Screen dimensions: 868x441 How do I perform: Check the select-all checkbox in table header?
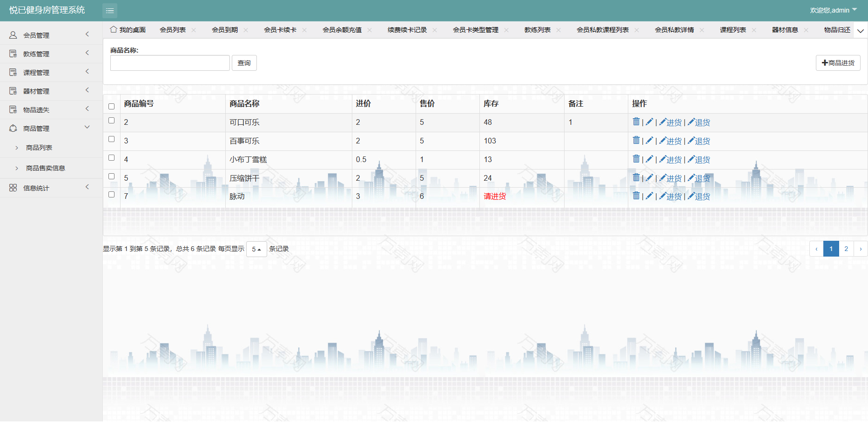click(111, 106)
